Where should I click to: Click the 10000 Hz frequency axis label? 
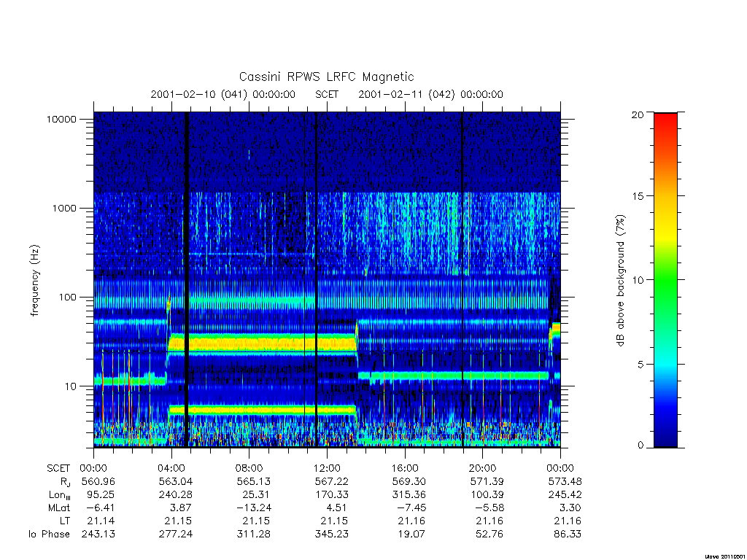[x=61, y=119]
